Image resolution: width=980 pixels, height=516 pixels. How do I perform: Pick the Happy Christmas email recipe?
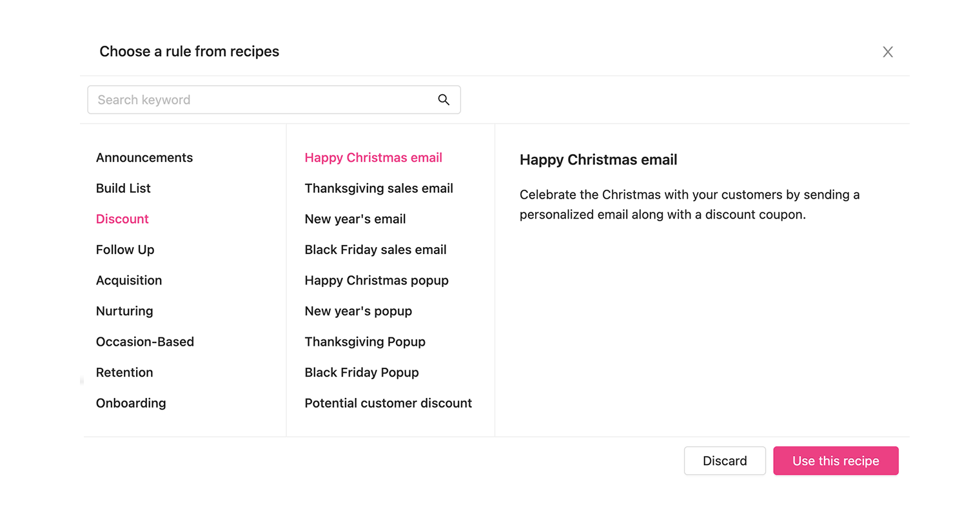373,157
